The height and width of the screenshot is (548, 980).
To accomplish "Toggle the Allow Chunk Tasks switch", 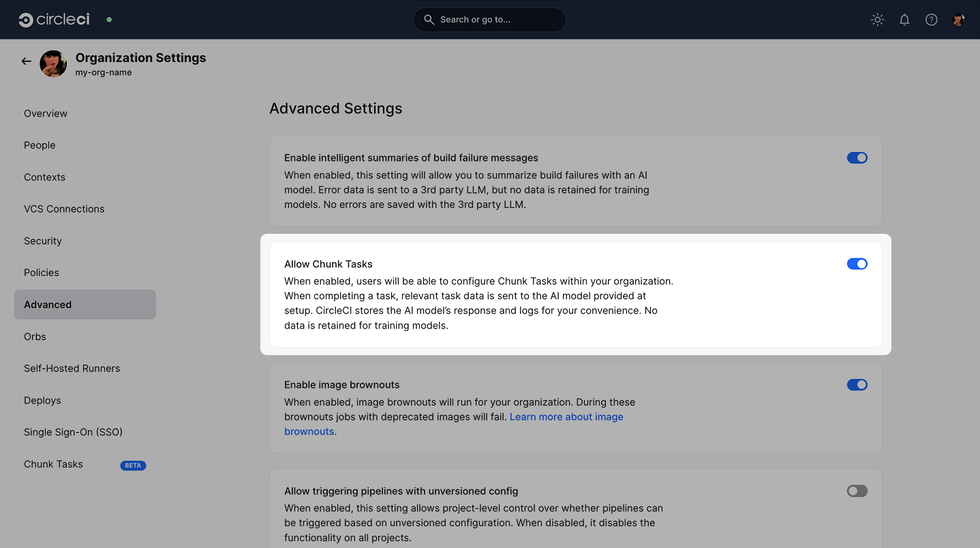I will [x=857, y=264].
